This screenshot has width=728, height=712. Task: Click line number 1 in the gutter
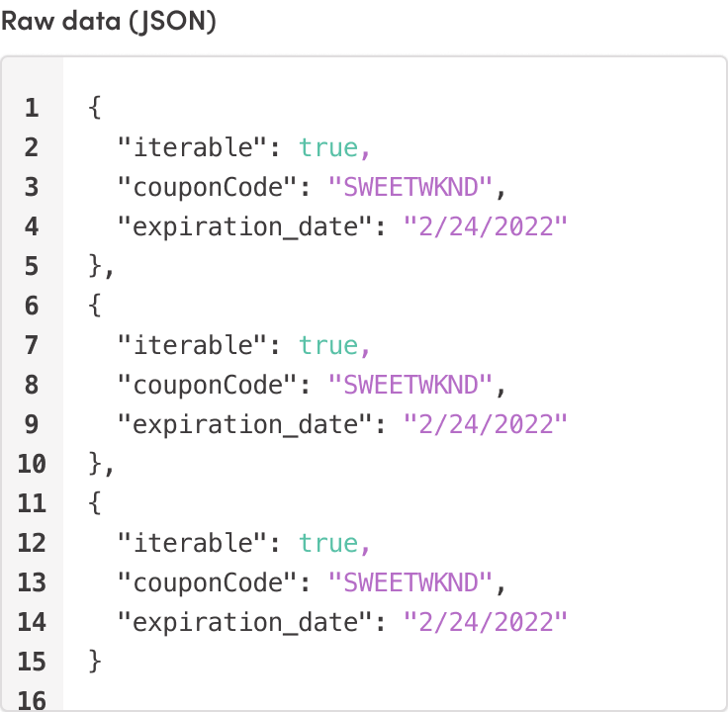[32, 108]
